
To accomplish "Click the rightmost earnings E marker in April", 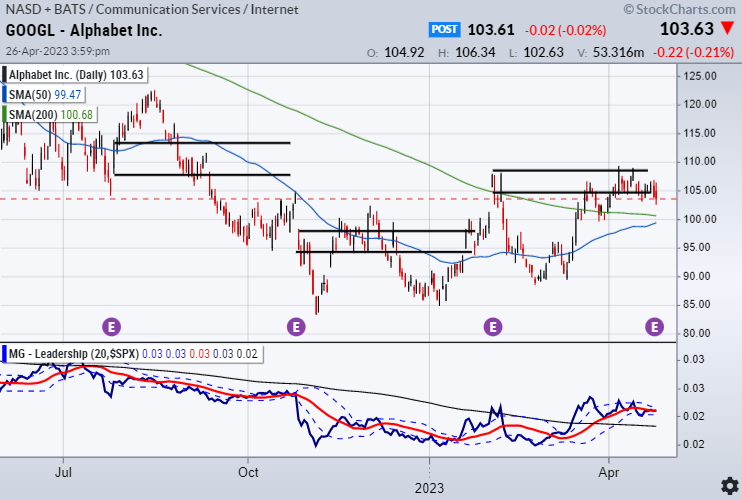I will (x=655, y=325).
